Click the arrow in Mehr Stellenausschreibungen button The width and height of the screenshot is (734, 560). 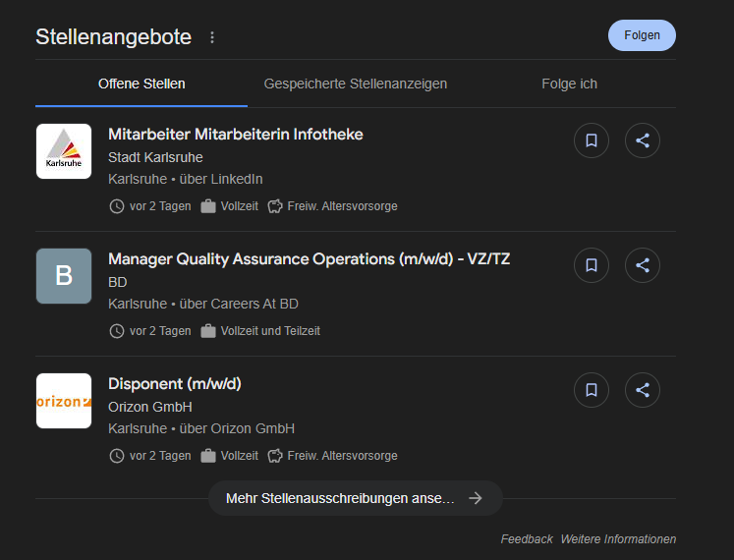coord(476,498)
